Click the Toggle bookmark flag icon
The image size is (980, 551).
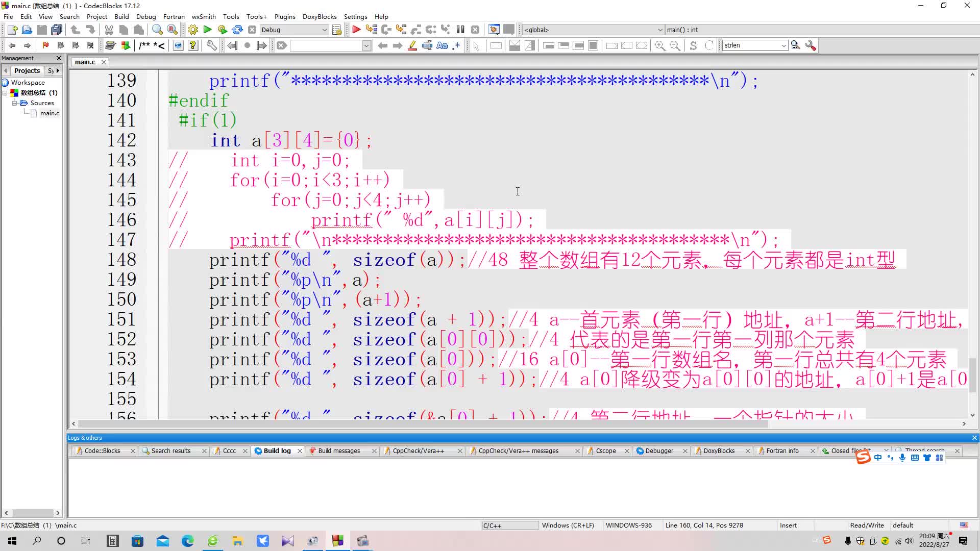(x=45, y=45)
